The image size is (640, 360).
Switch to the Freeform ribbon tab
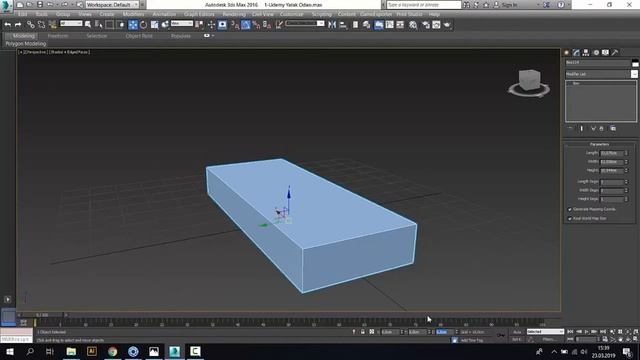click(x=58, y=36)
